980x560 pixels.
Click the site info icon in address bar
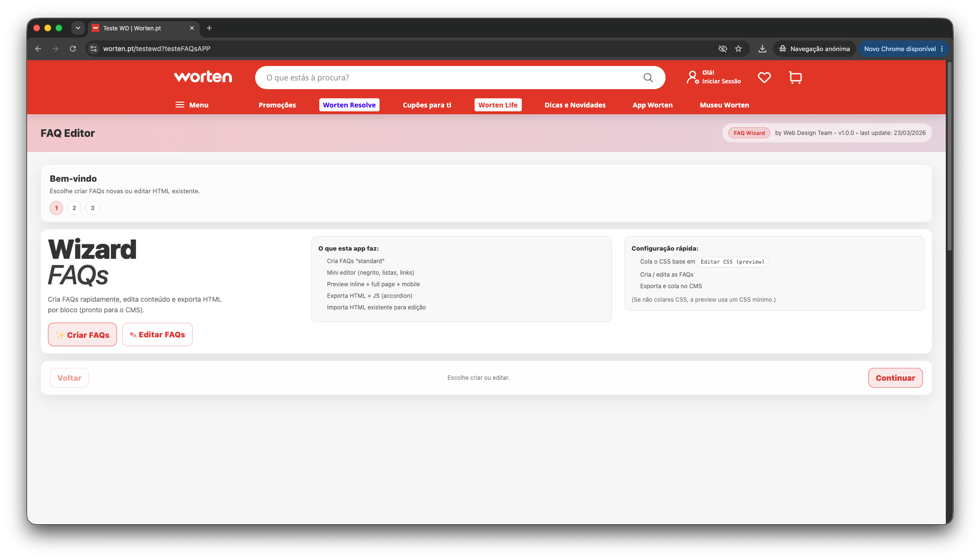[94, 49]
